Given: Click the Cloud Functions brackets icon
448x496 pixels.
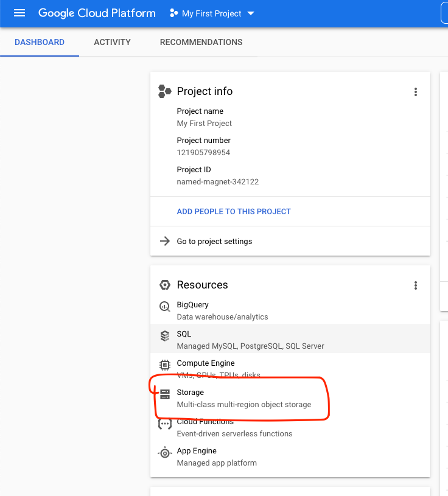Looking at the screenshot, I should click(164, 424).
